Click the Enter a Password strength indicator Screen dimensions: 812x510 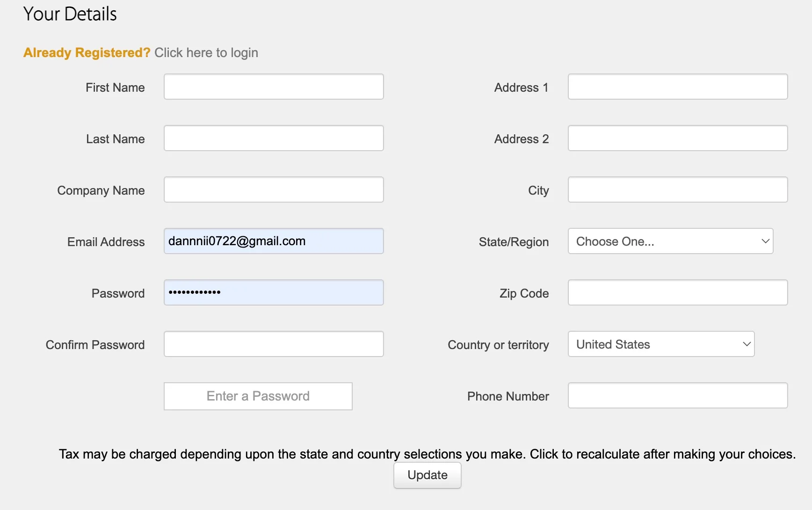[x=258, y=396]
